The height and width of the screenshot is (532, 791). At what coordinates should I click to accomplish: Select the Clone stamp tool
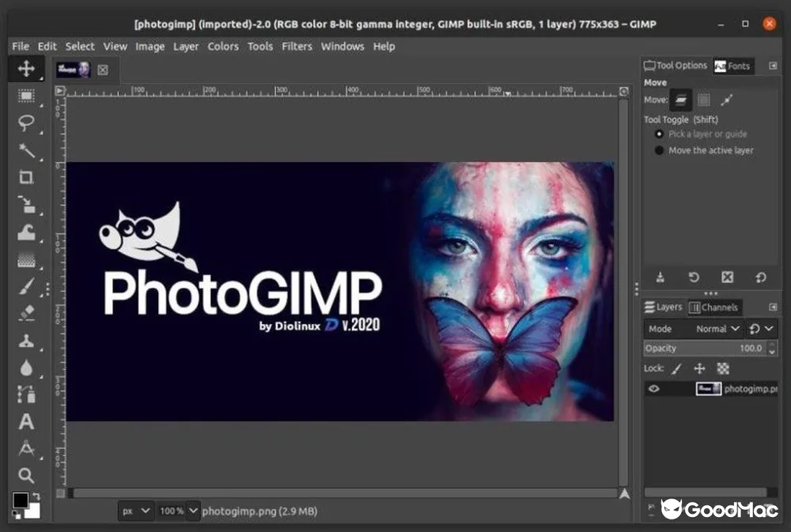pos(26,341)
